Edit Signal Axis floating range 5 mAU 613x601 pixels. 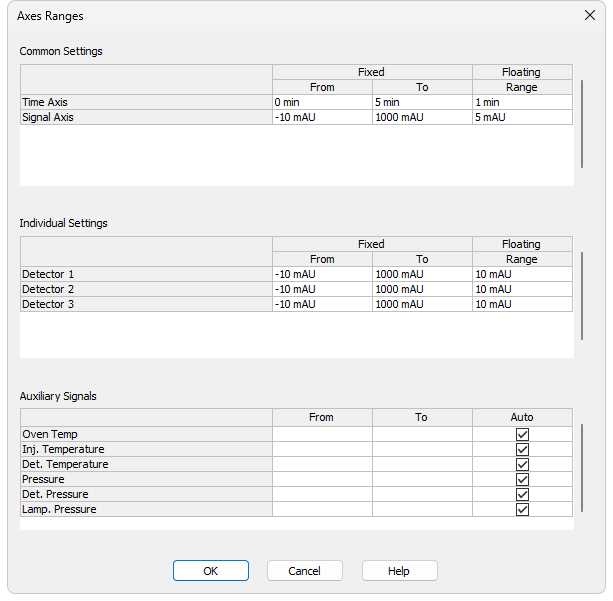522,117
